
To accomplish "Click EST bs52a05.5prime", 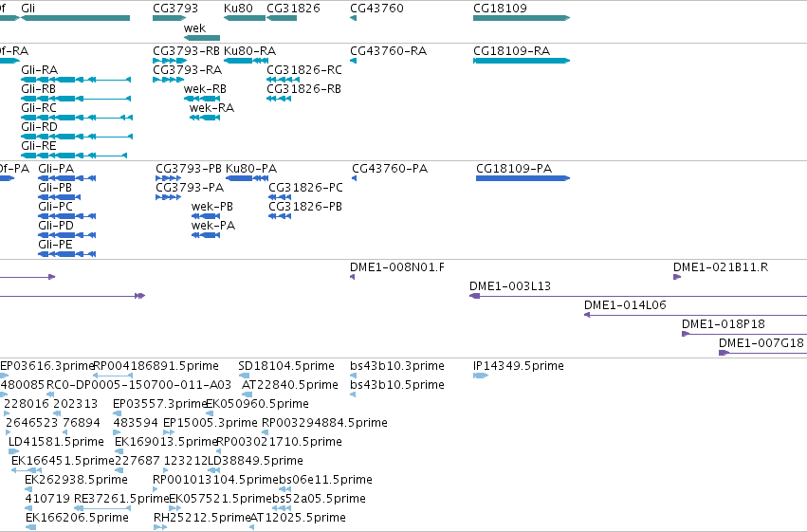I will point(282,508).
